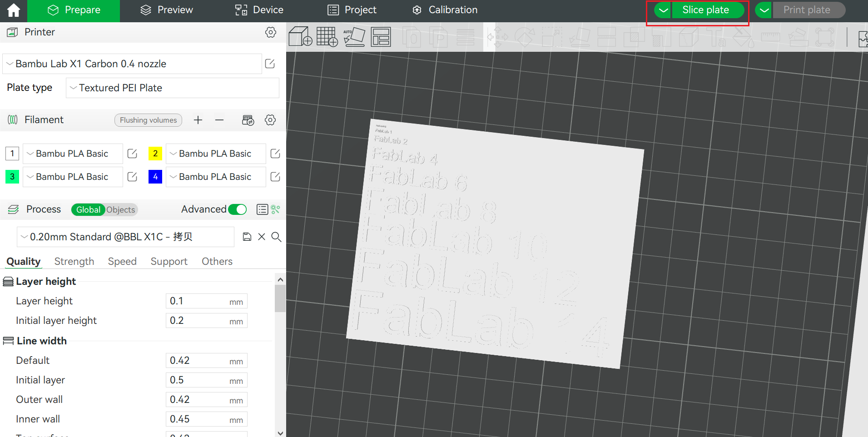This screenshot has height=437, width=868.
Task: Open the Device tab
Action: 259,10
